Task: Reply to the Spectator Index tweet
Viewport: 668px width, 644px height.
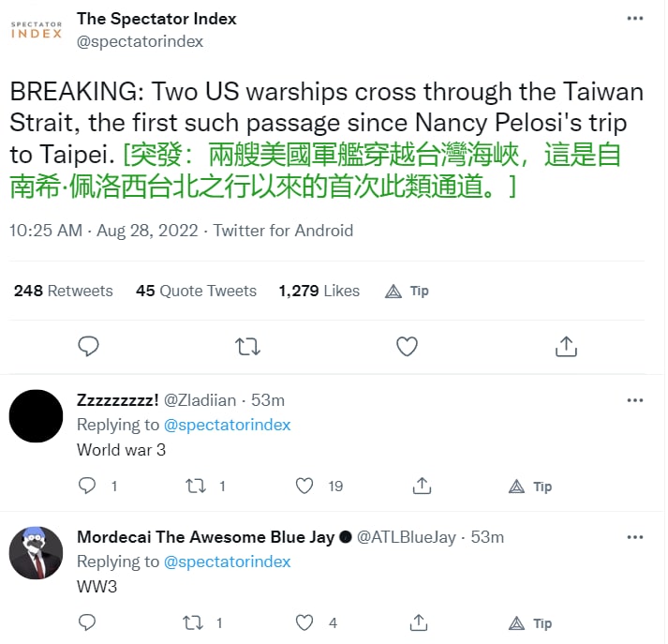Action: coord(88,347)
